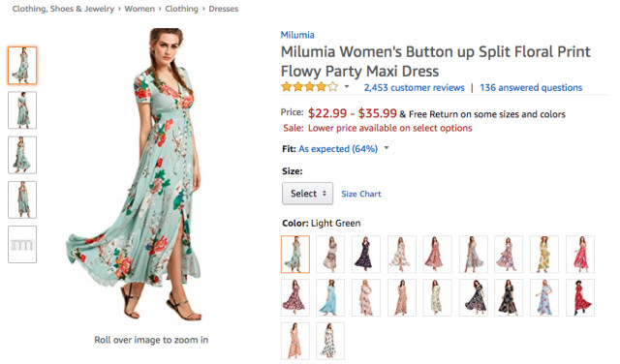Open 2,453 customer reviews link

414,87
